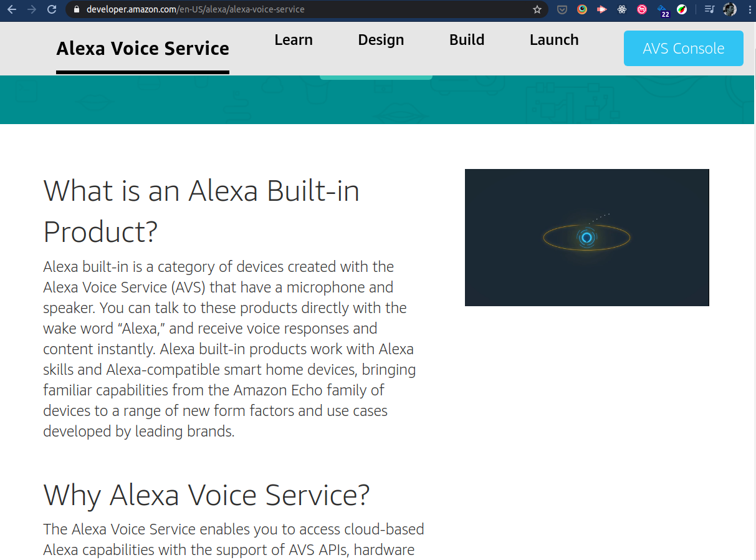
Task: Click the pink circular 'm' extension icon
Action: [x=642, y=9]
